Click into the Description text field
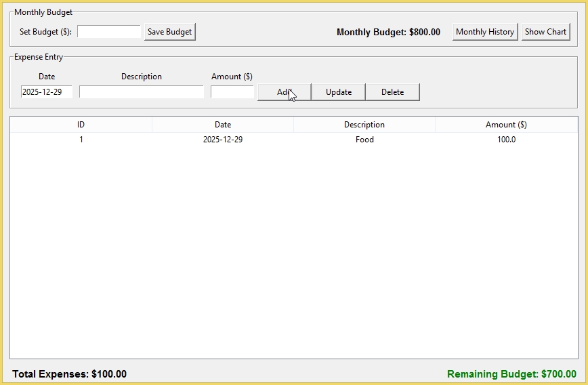The height and width of the screenshot is (385, 588). 141,92
